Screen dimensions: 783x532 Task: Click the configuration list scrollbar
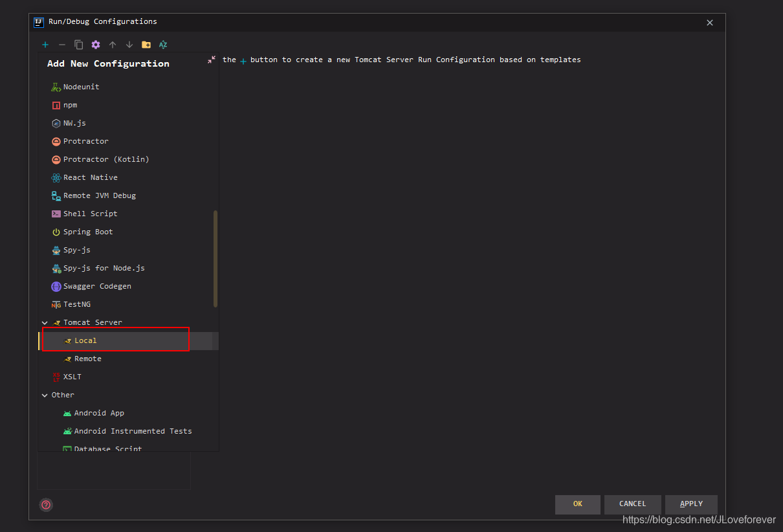[215, 259]
